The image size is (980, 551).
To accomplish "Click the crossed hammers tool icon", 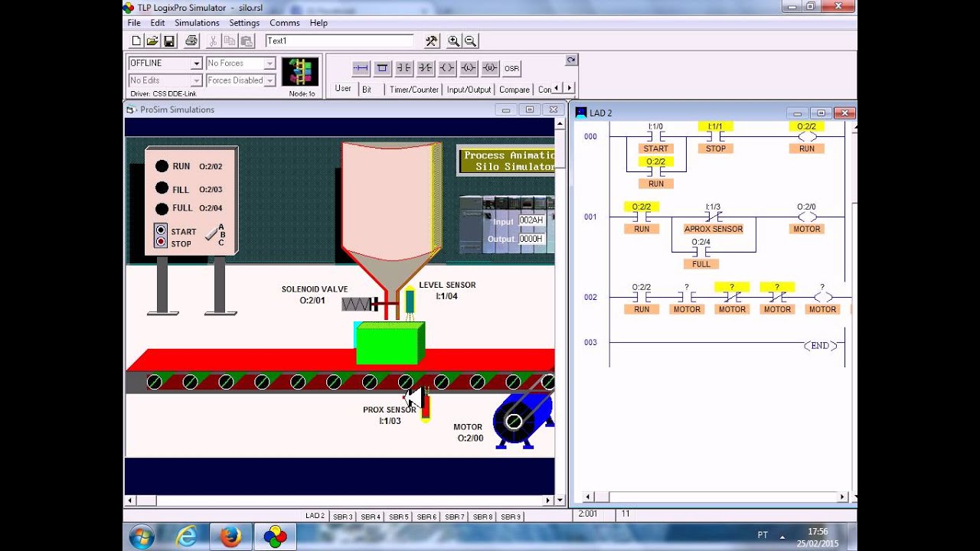I will click(432, 41).
